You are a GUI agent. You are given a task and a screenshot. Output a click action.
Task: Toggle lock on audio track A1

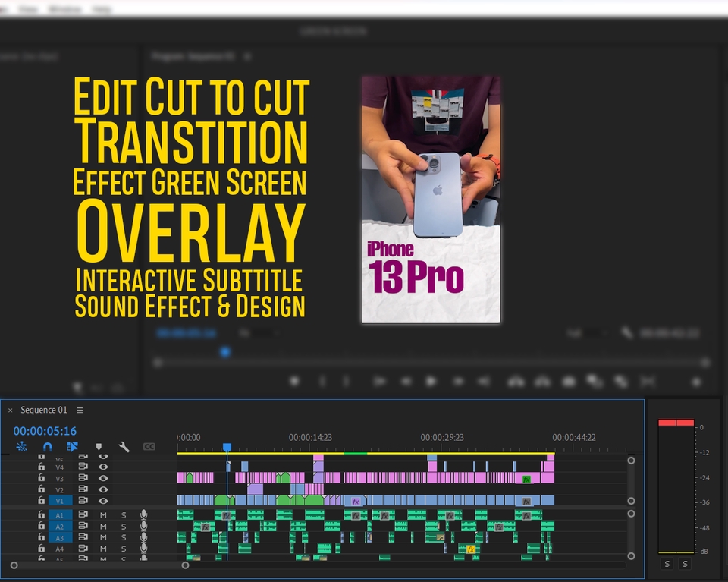41,514
